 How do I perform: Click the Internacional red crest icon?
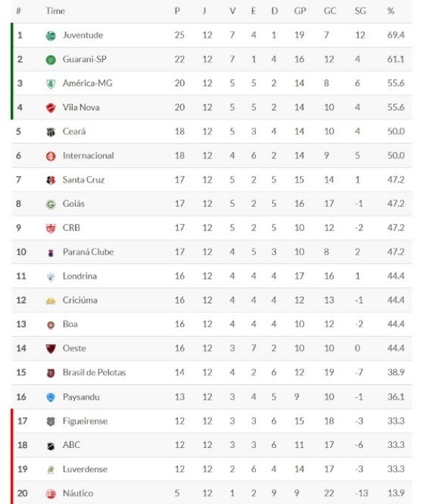(x=51, y=156)
